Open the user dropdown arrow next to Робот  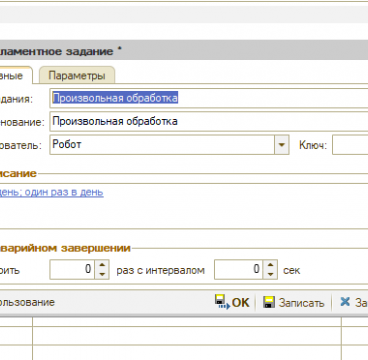pyautogui.click(x=282, y=145)
